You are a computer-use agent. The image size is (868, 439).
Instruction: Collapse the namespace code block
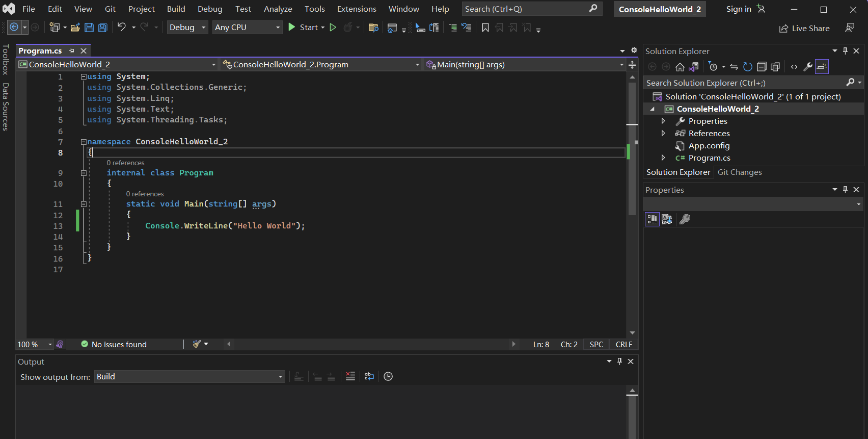84,142
